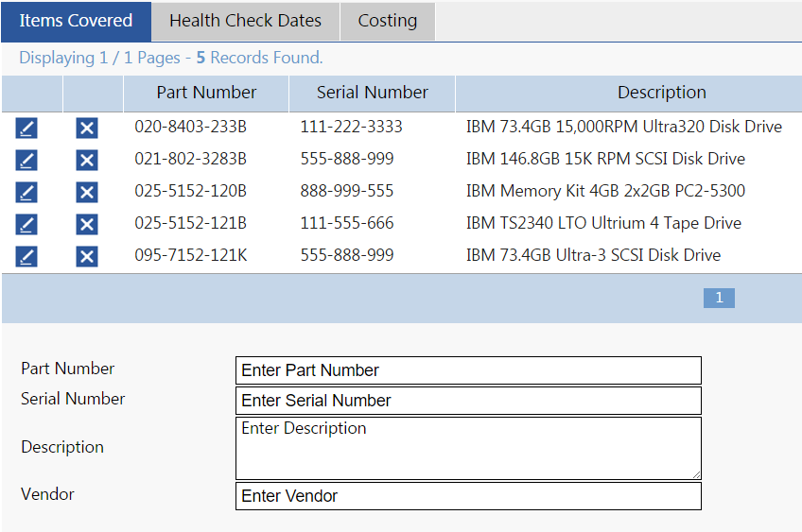802x532 pixels.
Task: Select the Items Covered tab
Action: 76,21
